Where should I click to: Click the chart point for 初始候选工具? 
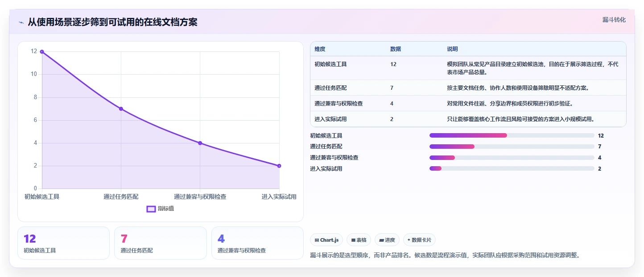pyautogui.click(x=42, y=51)
